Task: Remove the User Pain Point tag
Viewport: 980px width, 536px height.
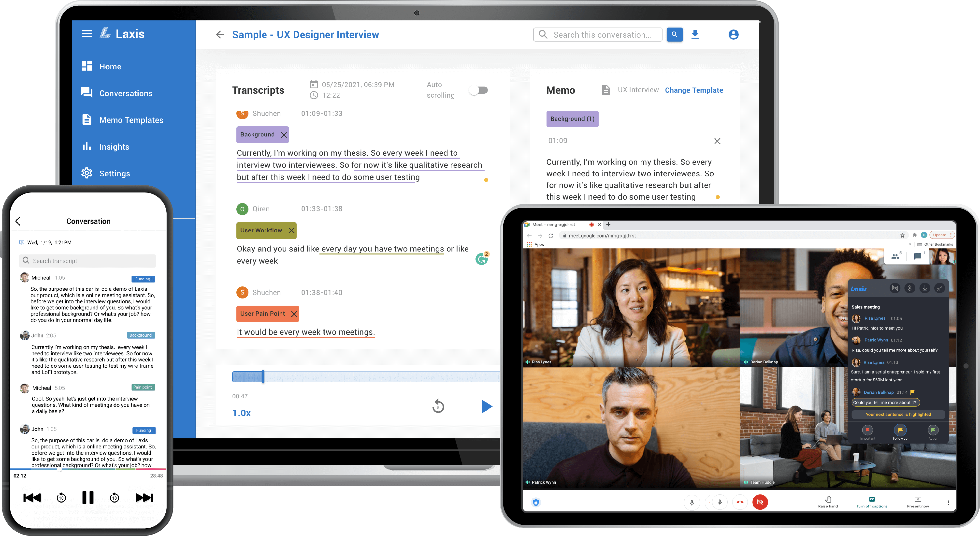Action: [294, 314]
